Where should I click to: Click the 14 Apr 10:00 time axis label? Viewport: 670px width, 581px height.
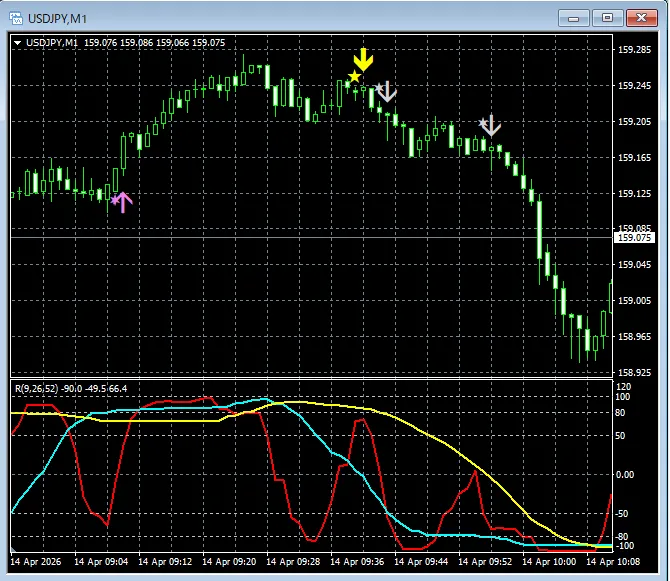(549, 561)
